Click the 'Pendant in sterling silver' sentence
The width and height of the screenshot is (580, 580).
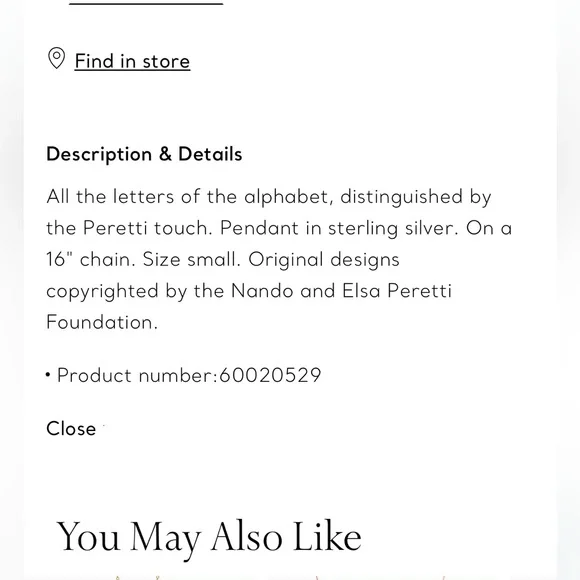coord(339,228)
